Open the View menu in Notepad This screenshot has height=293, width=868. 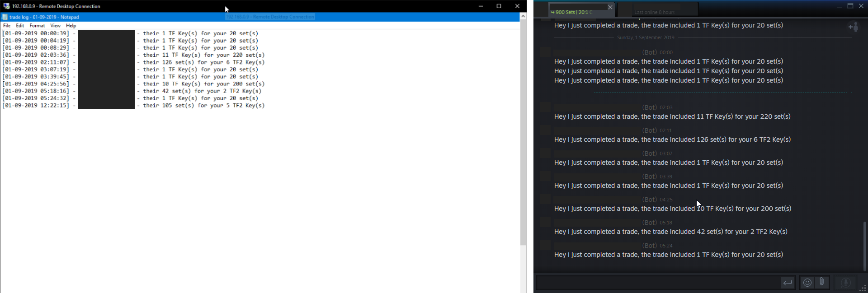pyautogui.click(x=55, y=26)
